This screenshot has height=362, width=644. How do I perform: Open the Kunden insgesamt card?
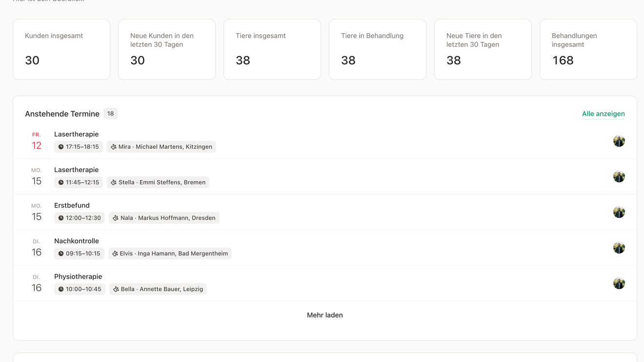point(61,50)
